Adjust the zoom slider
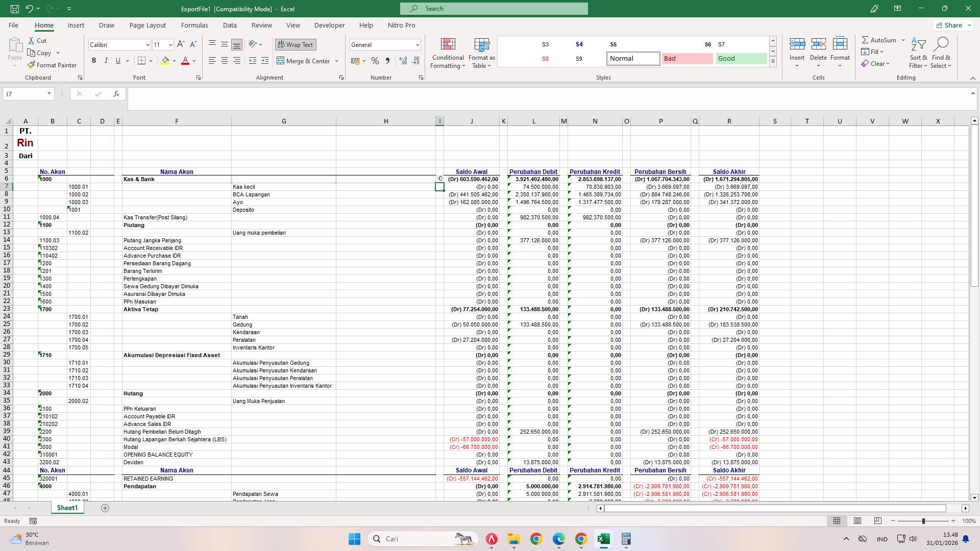 (x=924, y=521)
